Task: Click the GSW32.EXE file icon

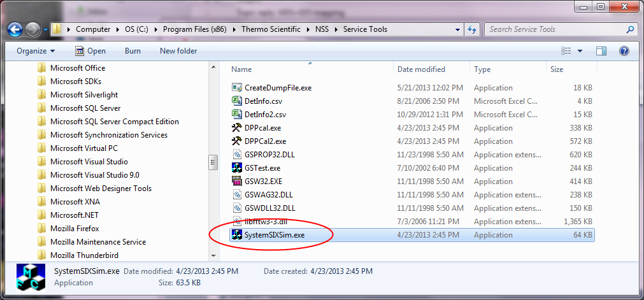Action: (x=236, y=182)
